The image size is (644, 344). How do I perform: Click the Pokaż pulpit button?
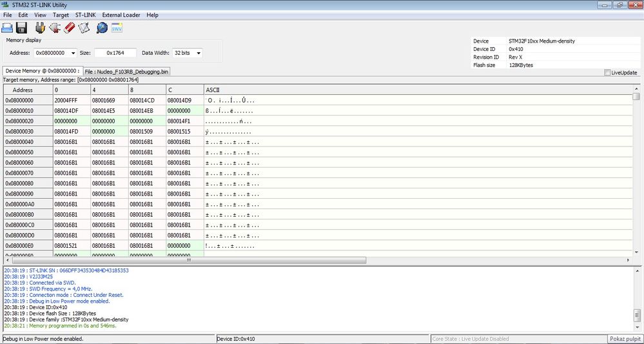[x=625, y=339]
